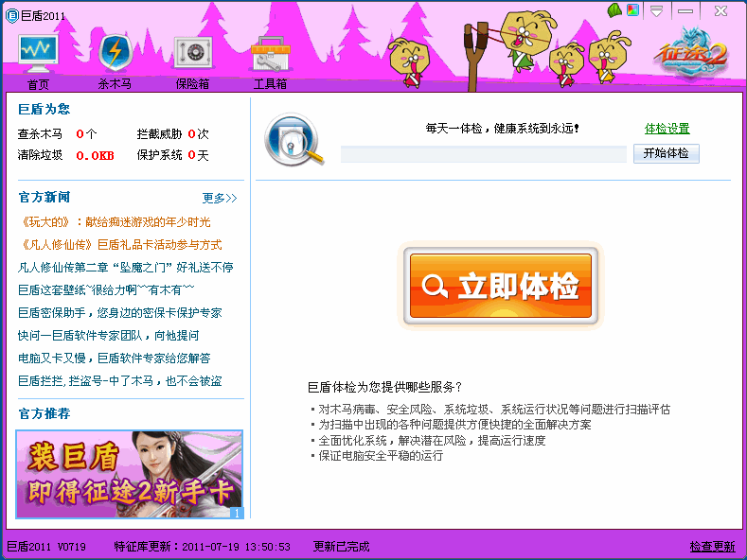Open the 首页 home monitor icon
Image resolution: width=747 pixels, height=560 pixels.
point(38,53)
